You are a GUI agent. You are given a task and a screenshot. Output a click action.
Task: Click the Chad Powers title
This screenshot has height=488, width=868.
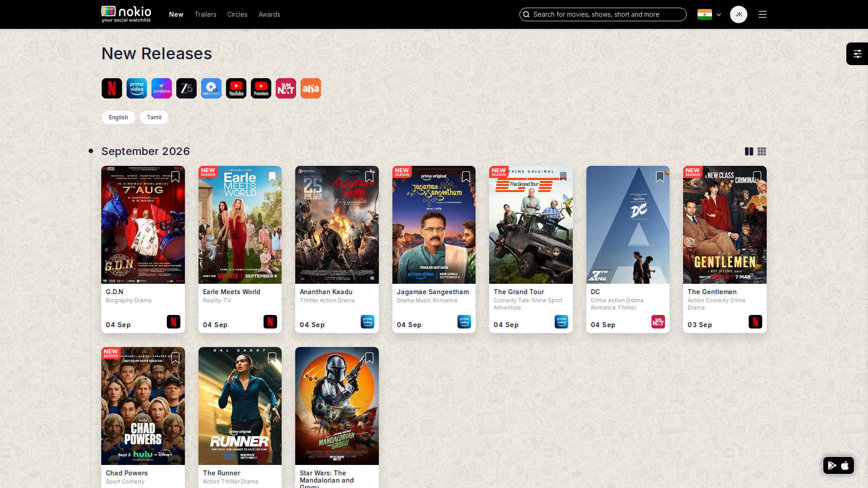[127, 473]
